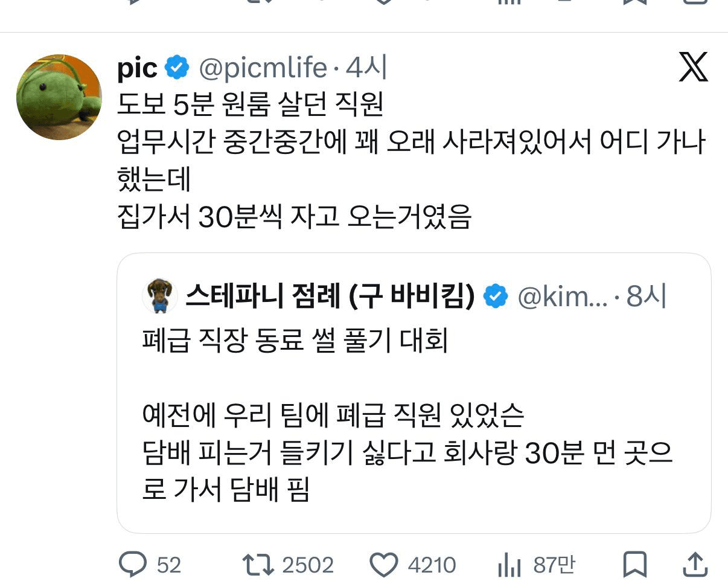
Task: Open the quoted author's dog avatar
Action: (x=160, y=296)
